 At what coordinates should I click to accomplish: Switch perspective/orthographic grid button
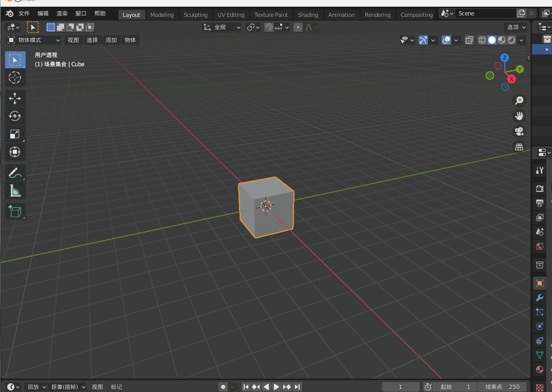click(519, 147)
